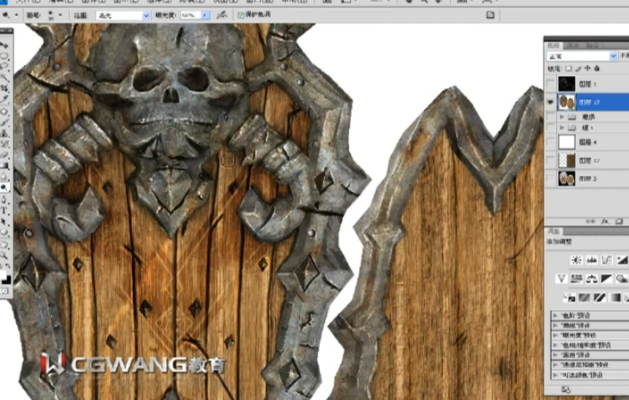
Task: Select the Gradient tool
Action: pos(4,166)
